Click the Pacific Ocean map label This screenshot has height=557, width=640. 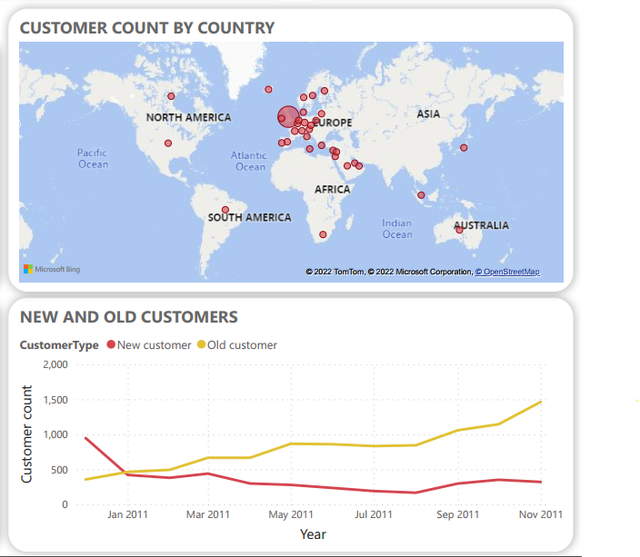[x=93, y=159]
